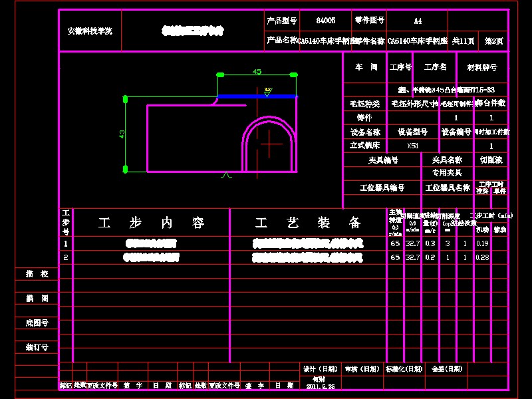Click the 设计（日期） footer cell
The width and height of the screenshot is (532, 399).
pos(321,369)
